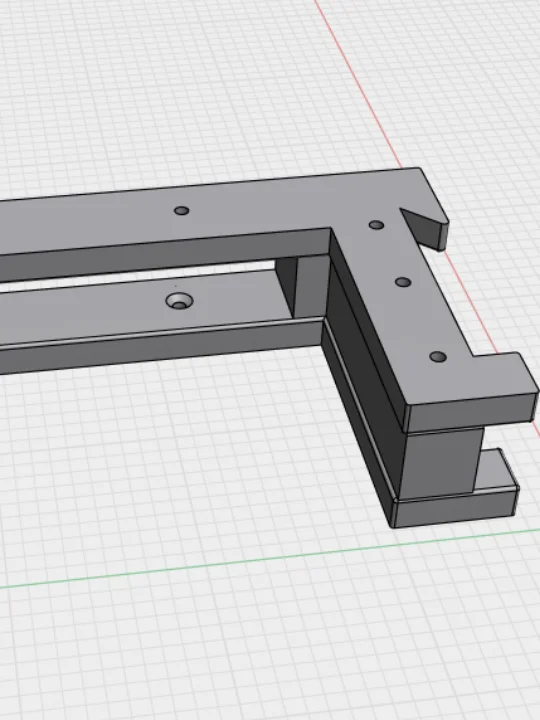Select the hole beside the pointed corner notch
Image resolution: width=540 pixels, height=720 pixels.
click(x=377, y=225)
